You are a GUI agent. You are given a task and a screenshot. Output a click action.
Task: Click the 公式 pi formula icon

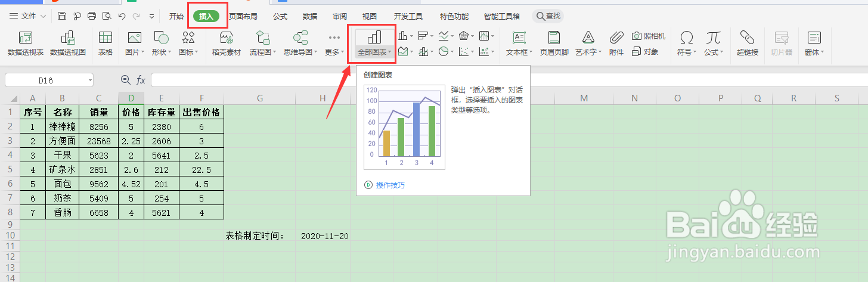click(713, 38)
